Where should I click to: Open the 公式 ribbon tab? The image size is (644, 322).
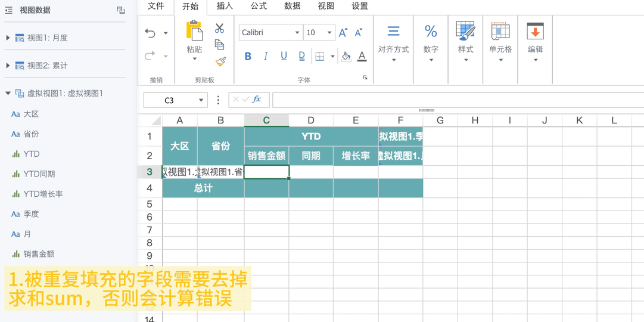(x=259, y=6)
